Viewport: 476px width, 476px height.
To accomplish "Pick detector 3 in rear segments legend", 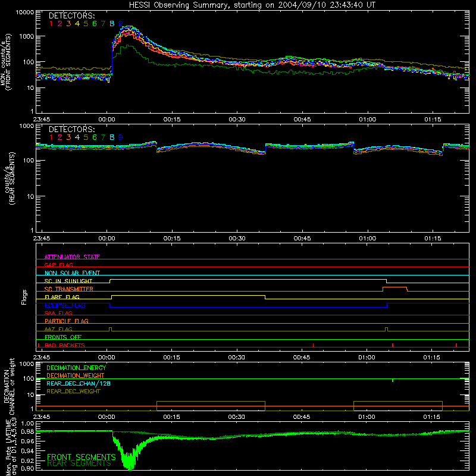I will coord(68,137).
